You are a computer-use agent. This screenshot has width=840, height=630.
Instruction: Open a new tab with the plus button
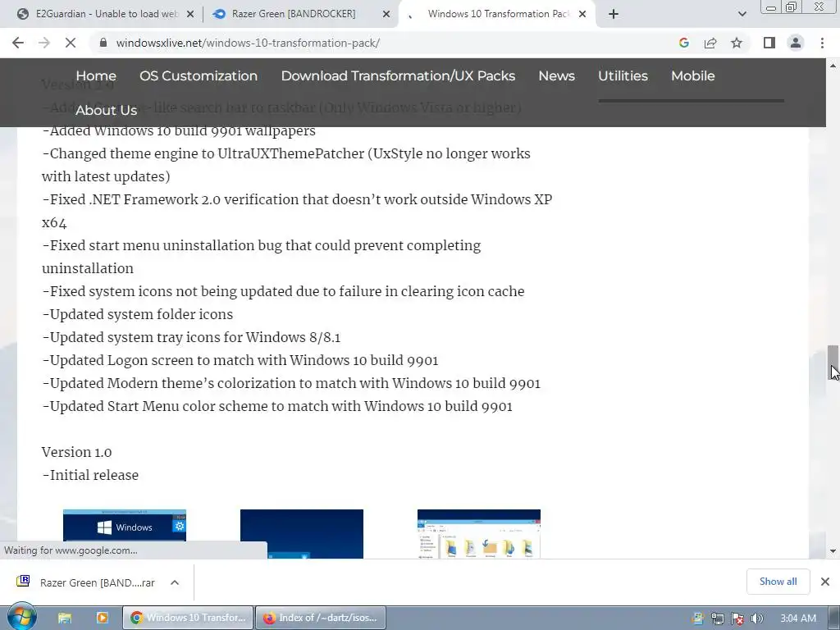(x=614, y=14)
